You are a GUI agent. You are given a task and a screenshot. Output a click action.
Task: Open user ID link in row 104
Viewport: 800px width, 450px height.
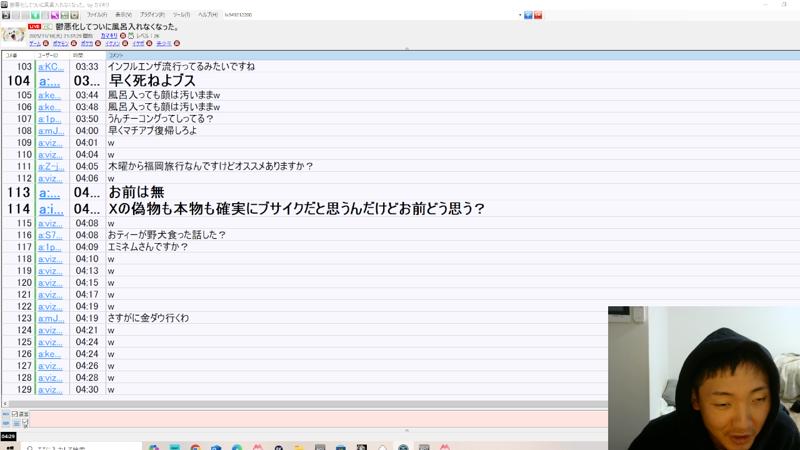coord(49,81)
